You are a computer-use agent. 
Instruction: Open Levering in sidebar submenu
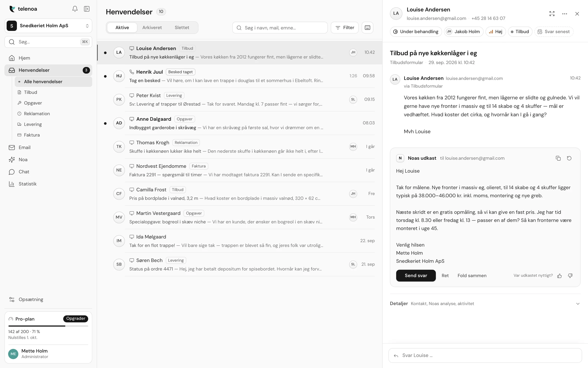pyautogui.click(x=53, y=124)
